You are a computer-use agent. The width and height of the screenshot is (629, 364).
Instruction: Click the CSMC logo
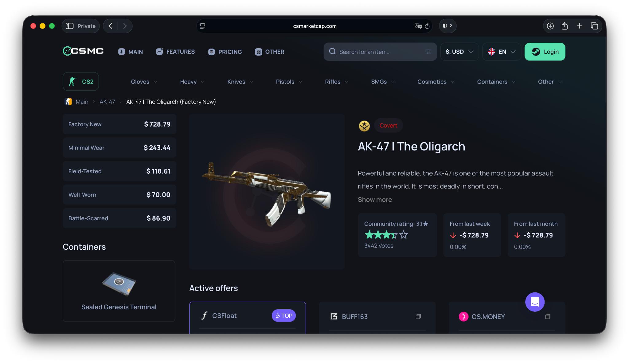coord(83,51)
